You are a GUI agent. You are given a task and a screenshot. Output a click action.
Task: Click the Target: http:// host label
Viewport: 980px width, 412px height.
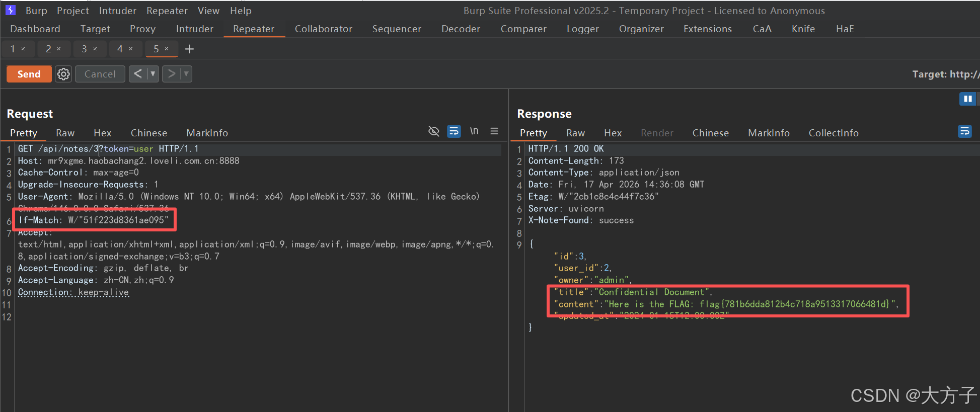coord(945,74)
